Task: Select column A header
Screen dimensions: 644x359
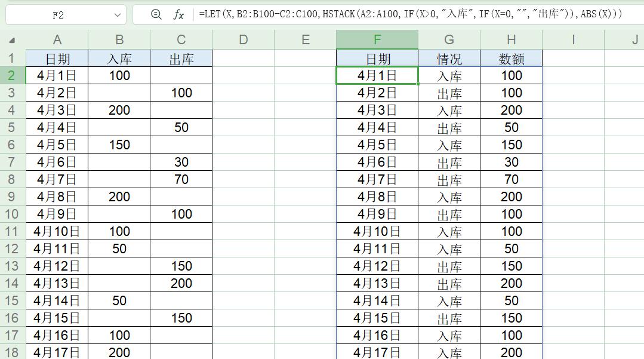Action: pyautogui.click(x=57, y=39)
